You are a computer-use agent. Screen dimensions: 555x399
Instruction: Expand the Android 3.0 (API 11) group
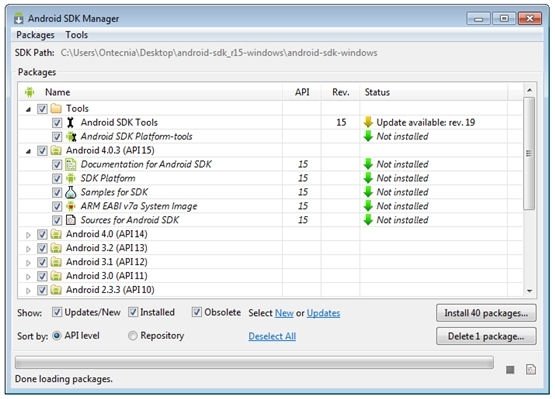click(28, 277)
